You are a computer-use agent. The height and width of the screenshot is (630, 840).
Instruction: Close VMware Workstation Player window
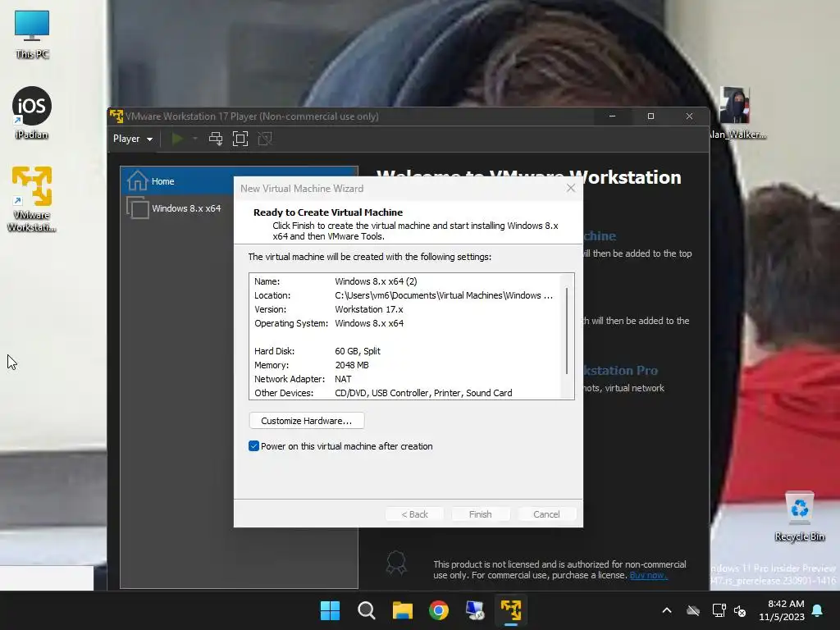pyautogui.click(x=689, y=116)
